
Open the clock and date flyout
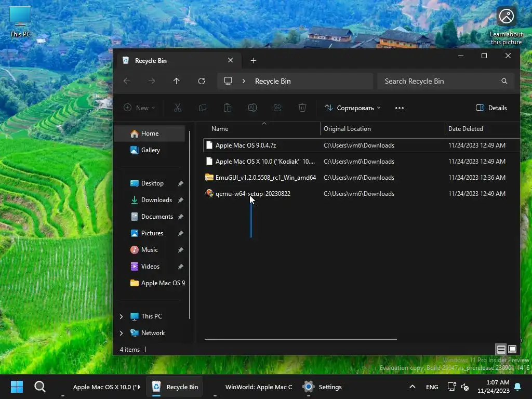tap(494, 387)
